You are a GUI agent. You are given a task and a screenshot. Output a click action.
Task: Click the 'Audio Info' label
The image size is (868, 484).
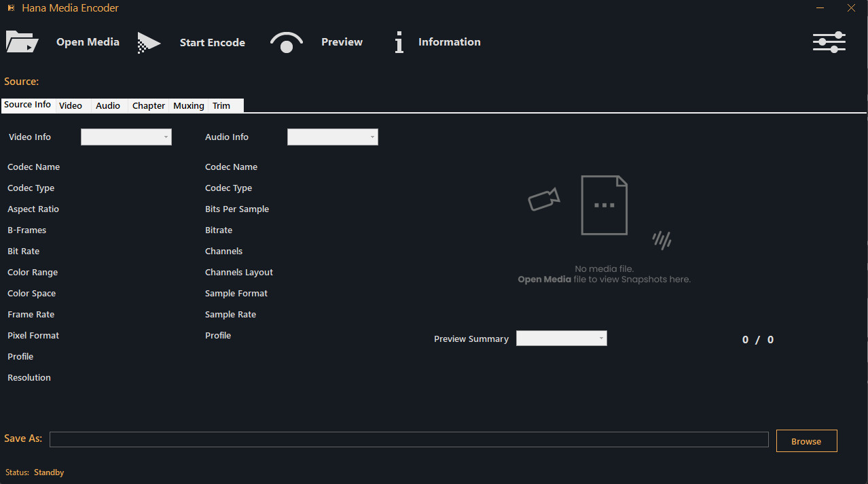tap(227, 137)
